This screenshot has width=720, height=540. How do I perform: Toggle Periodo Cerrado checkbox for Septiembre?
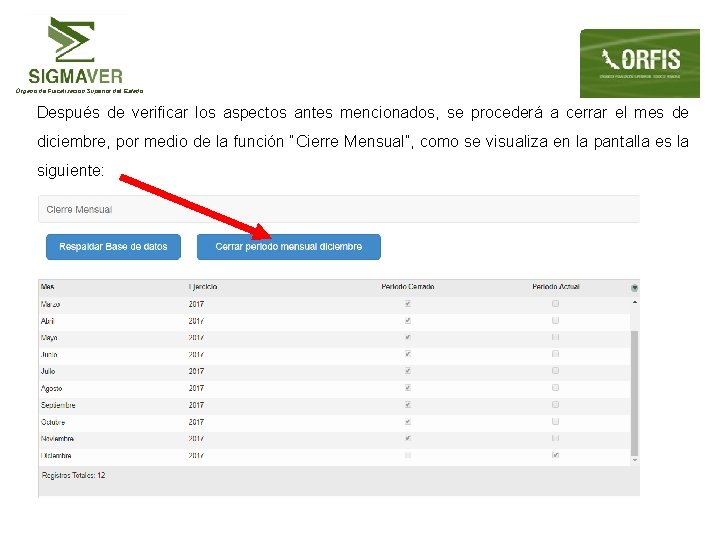pos(408,405)
